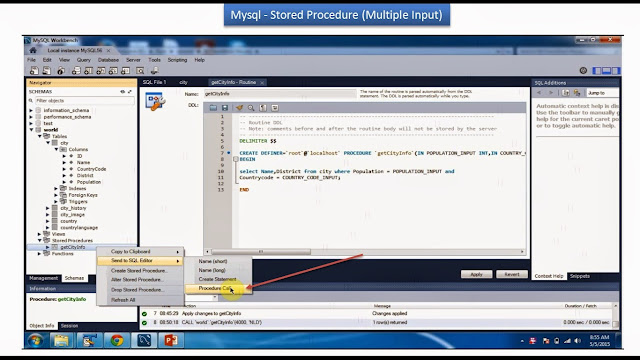Open PowerPoint from the taskbar
Viewport: 640px width, 360px height.
(171, 340)
